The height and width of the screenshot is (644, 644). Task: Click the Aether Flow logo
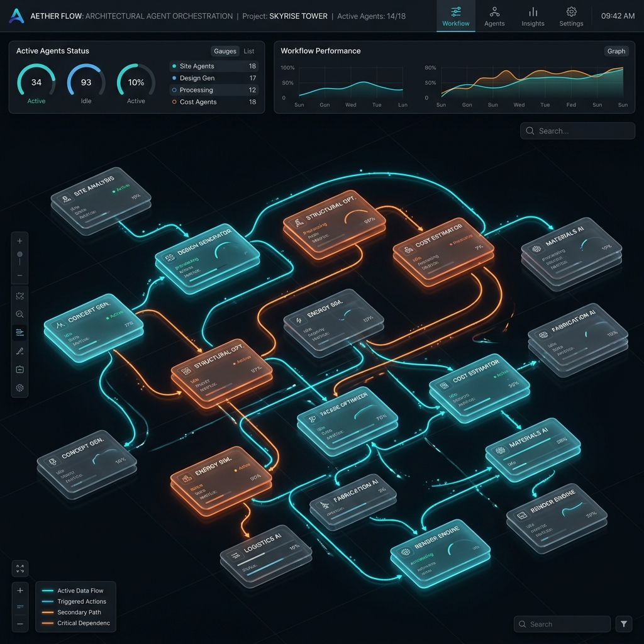16,16
